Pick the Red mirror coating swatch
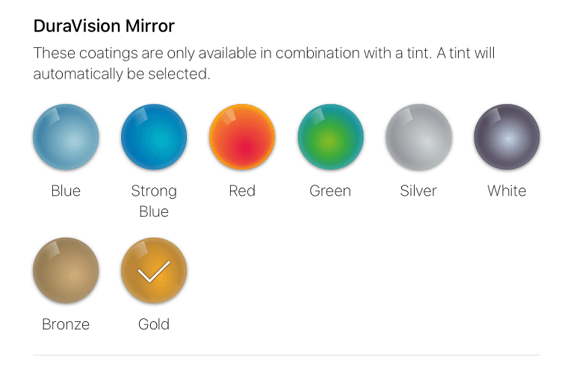Viewport: 588px width, 366px height. (x=242, y=137)
